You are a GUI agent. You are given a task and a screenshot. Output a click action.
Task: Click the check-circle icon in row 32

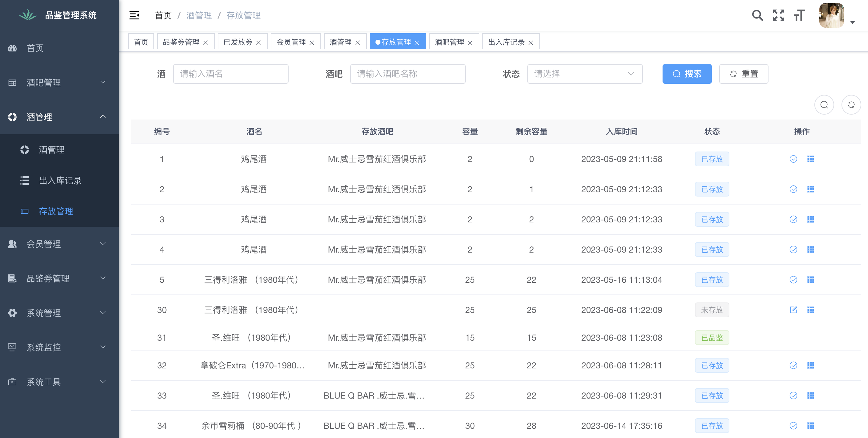coord(793,366)
